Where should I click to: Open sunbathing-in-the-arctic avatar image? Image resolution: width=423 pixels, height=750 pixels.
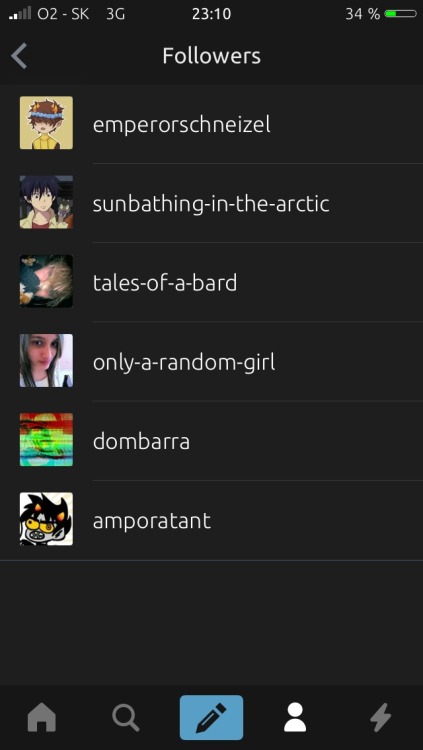point(46,202)
